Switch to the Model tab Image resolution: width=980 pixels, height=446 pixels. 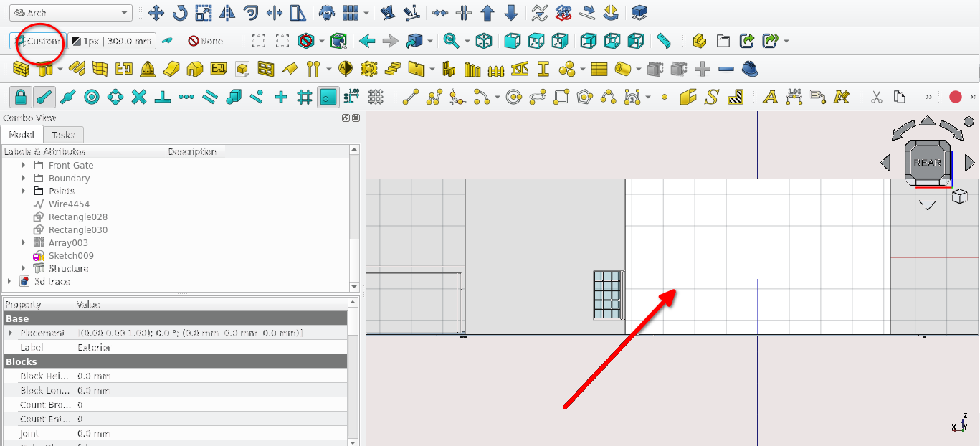22,135
